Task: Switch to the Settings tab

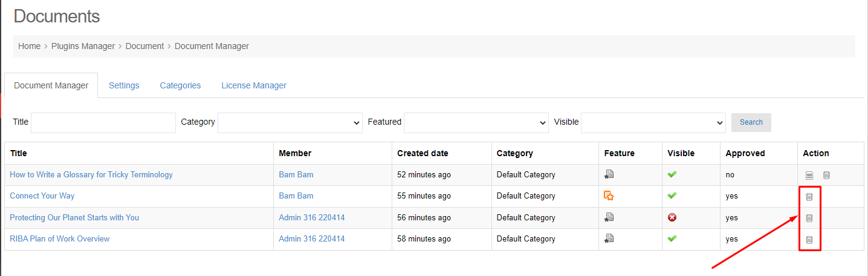Action: coord(124,85)
